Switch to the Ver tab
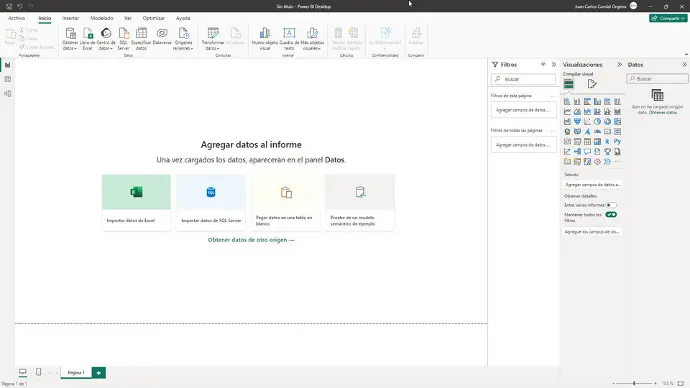 tap(128, 18)
